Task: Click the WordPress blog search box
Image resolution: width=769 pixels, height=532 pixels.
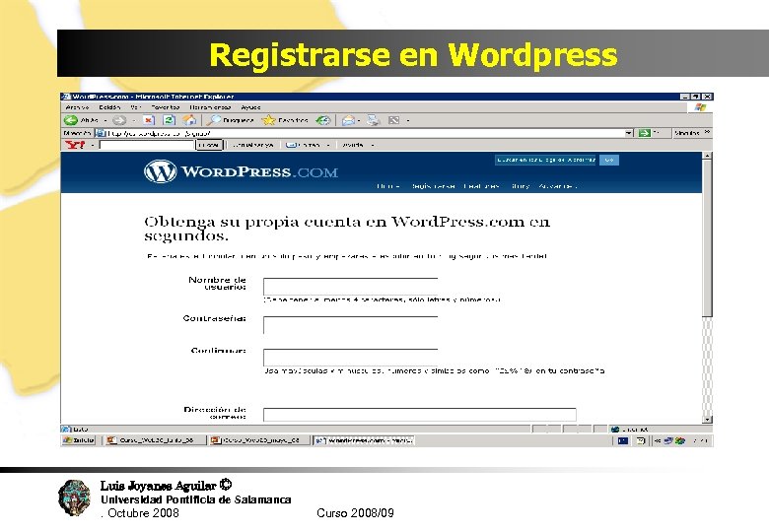Action: point(545,160)
